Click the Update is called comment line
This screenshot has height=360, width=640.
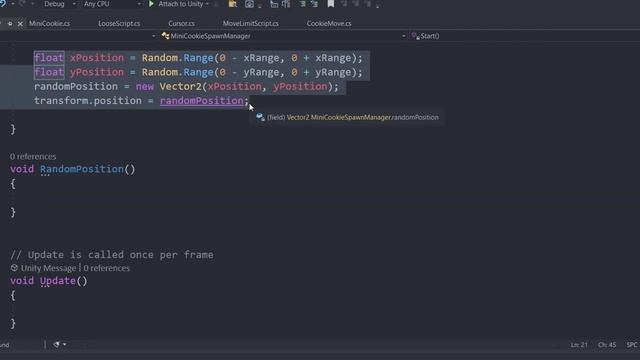point(112,255)
